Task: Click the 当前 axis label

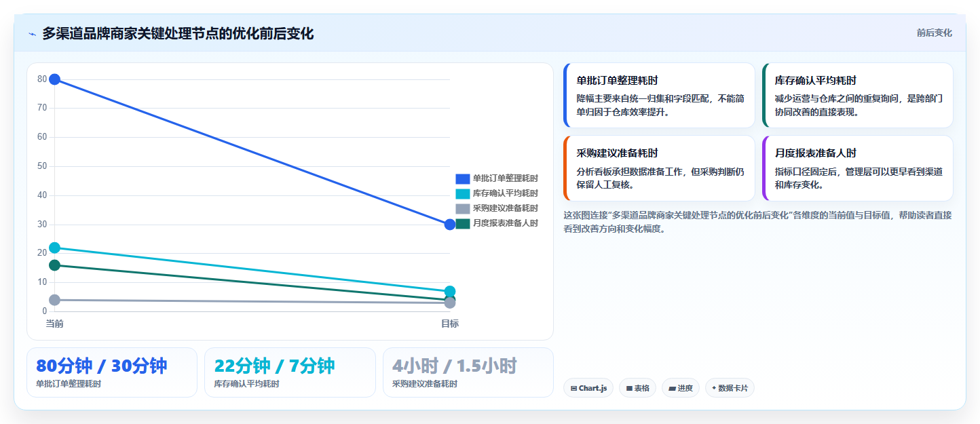Action: [x=55, y=324]
